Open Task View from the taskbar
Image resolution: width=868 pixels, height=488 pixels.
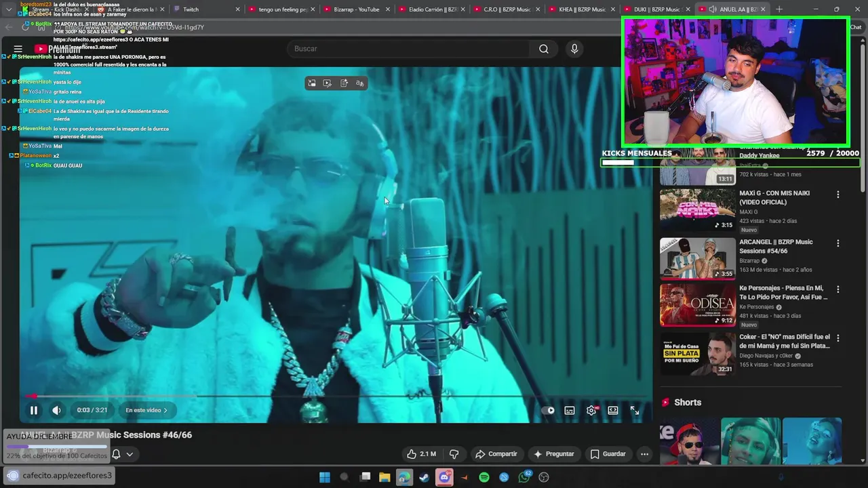pyautogui.click(x=365, y=477)
